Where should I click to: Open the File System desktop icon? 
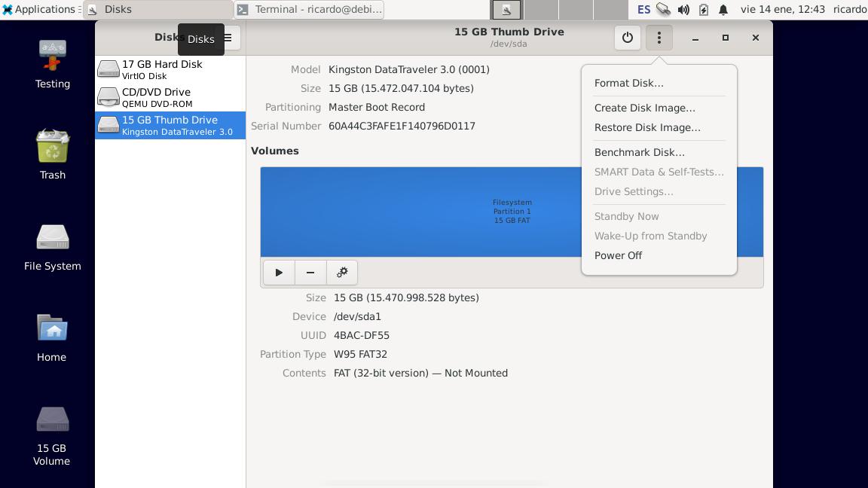coord(52,247)
